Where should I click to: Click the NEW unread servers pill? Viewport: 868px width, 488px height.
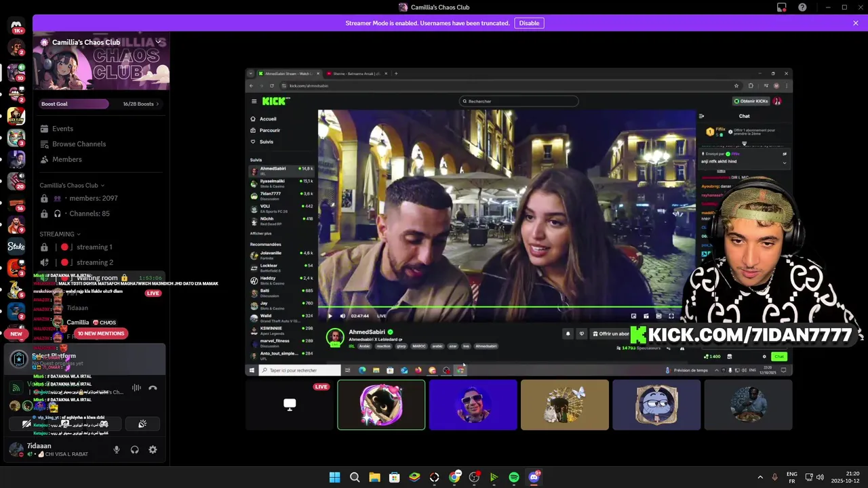(16, 333)
